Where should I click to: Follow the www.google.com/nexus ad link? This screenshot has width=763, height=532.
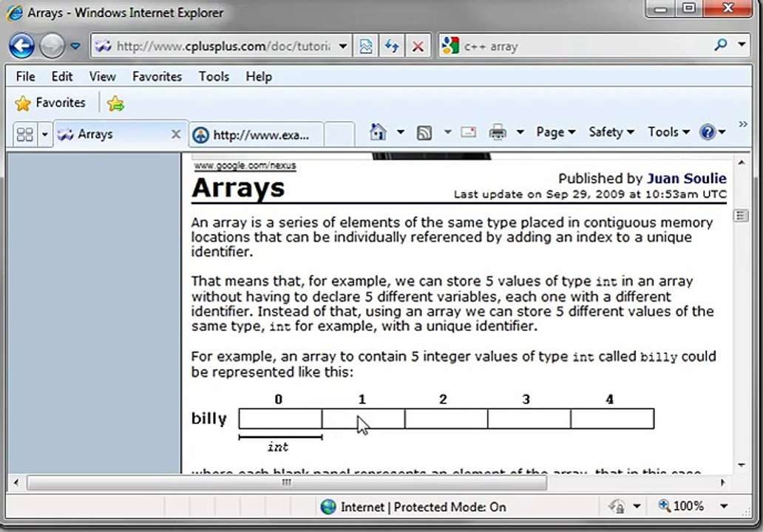(245, 166)
